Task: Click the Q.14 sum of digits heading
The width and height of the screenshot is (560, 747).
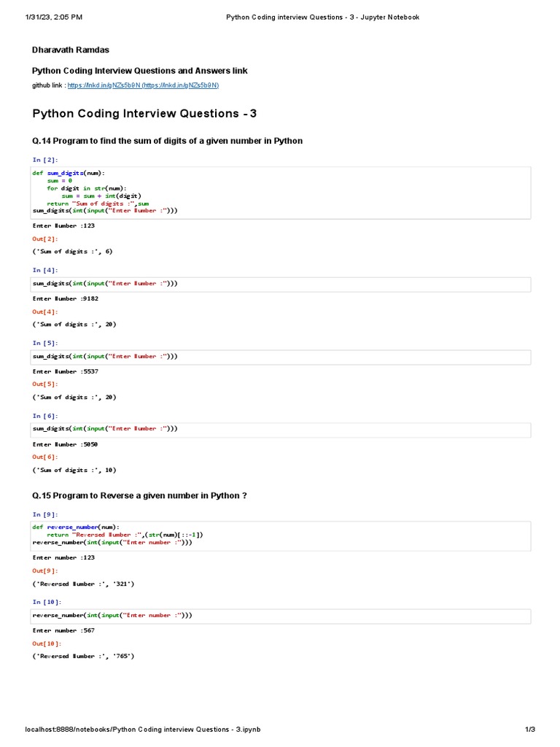Action: 167,141
